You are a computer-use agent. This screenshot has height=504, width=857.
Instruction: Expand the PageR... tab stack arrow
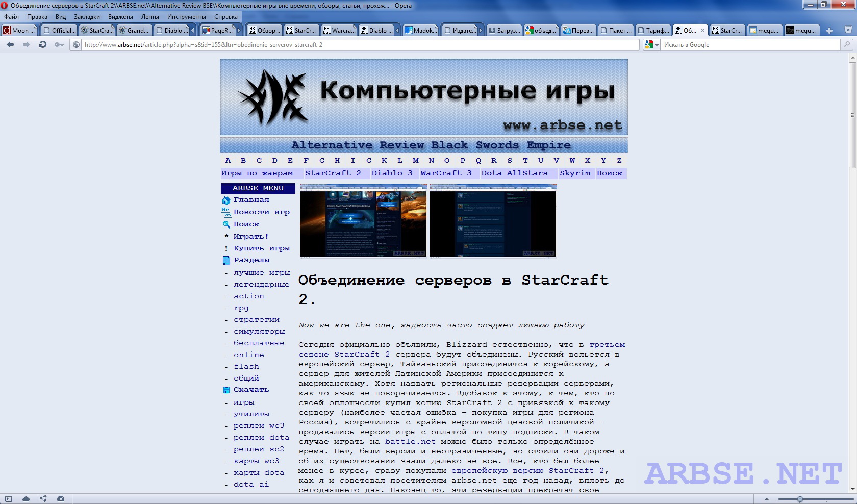(238, 31)
